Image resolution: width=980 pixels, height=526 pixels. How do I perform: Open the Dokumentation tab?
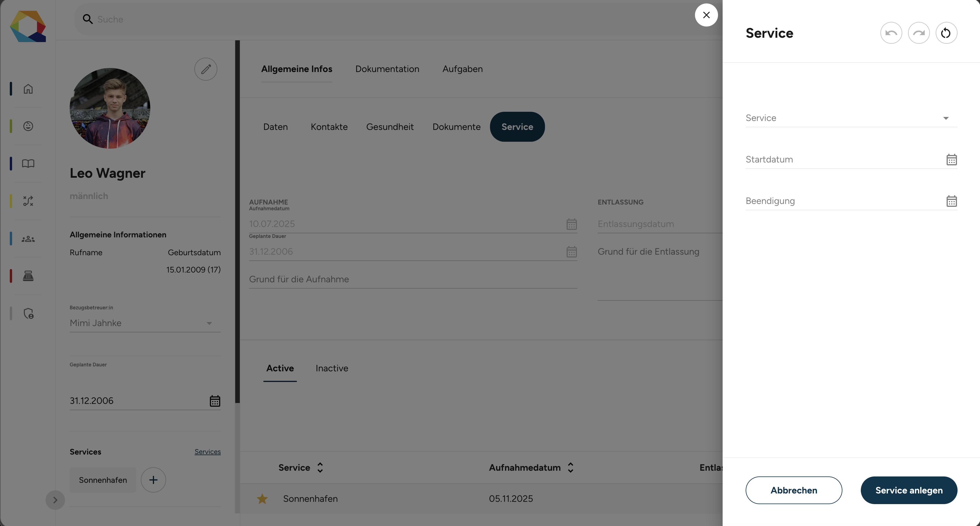click(387, 69)
